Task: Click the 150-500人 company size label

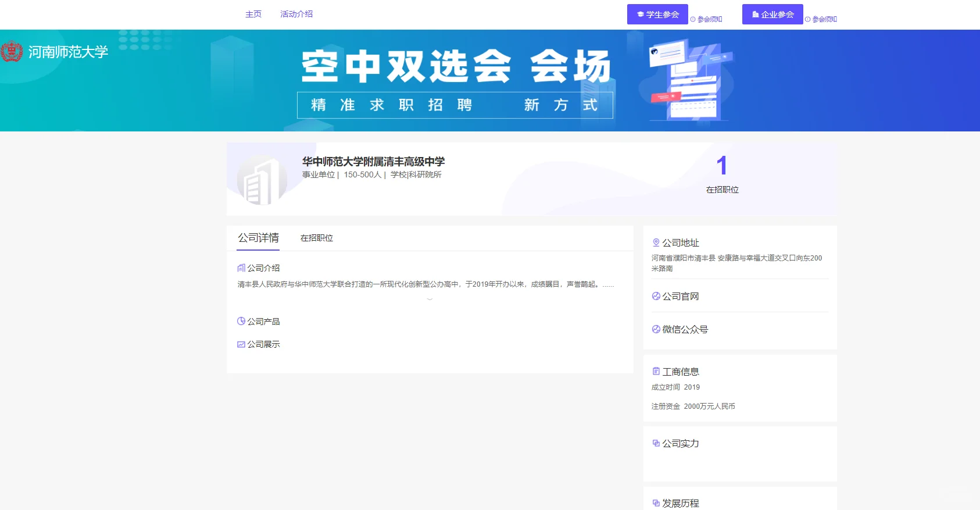Action: 363,174
